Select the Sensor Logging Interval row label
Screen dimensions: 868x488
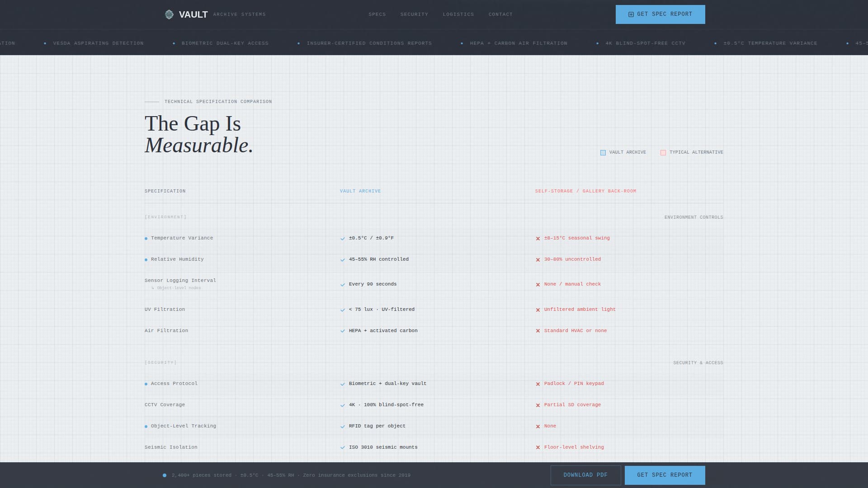[x=180, y=281]
